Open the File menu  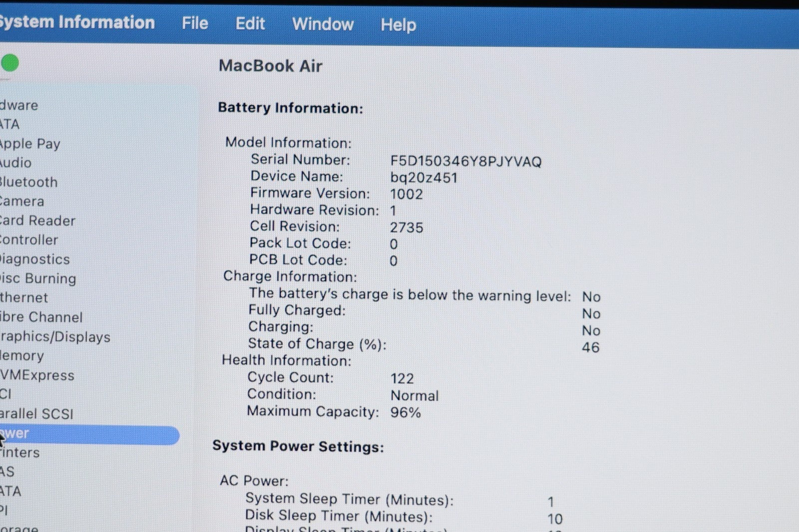(195, 23)
